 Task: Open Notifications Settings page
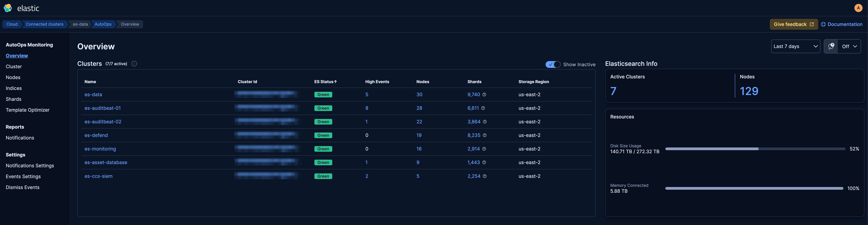tap(30, 166)
